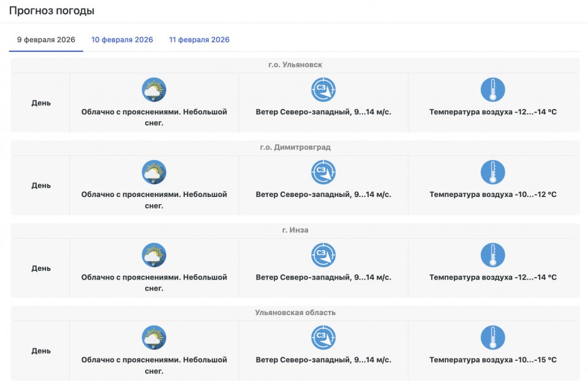Viewport: 588px width, 386px height.
Task: Click the weather cloud icon for Ульяновск
Action: tap(154, 90)
